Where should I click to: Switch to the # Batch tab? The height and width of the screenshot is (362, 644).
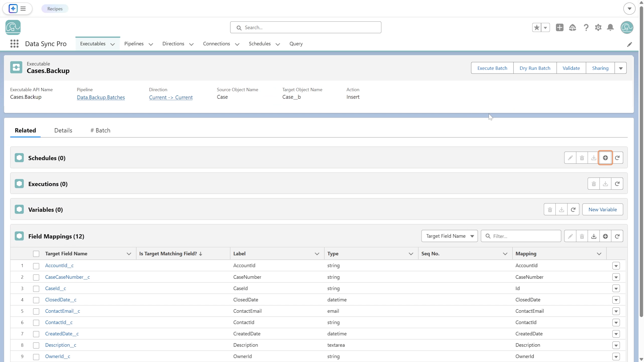click(x=100, y=130)
